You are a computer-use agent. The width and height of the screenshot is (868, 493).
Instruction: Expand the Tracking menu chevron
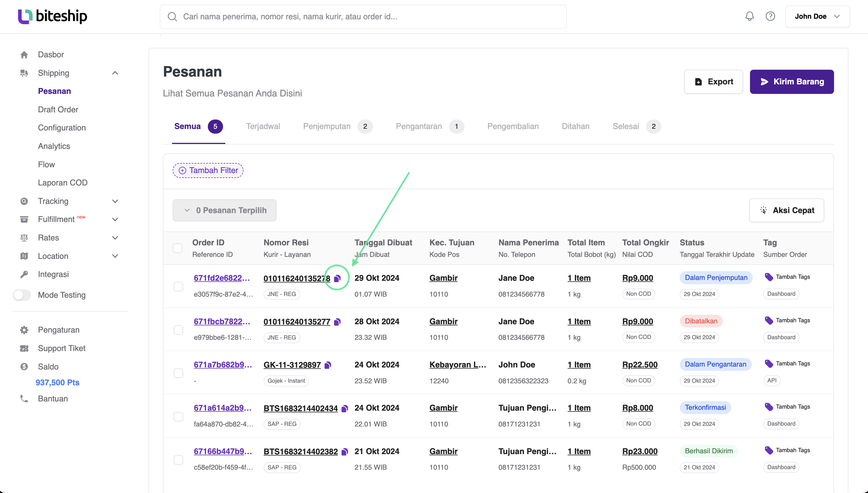(x=115, y=201)
